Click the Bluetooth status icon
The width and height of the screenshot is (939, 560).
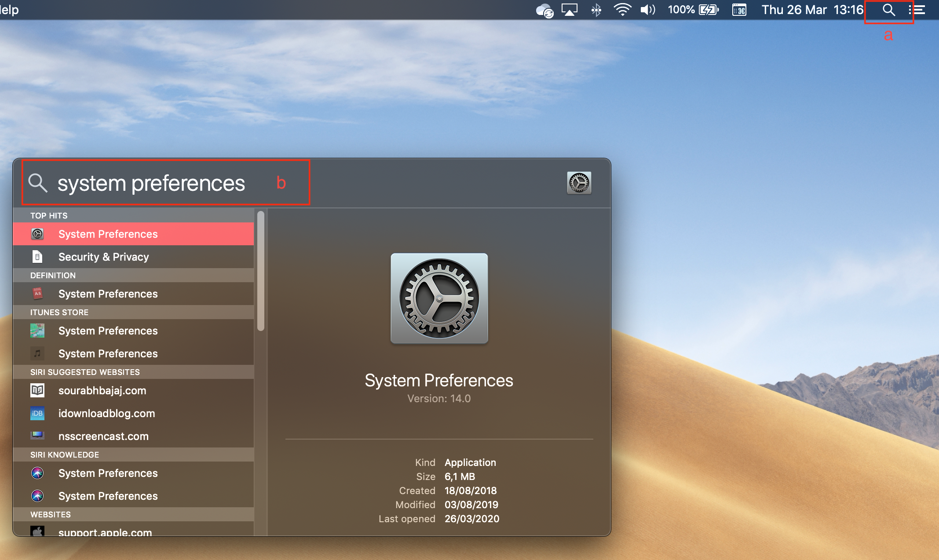596,10
